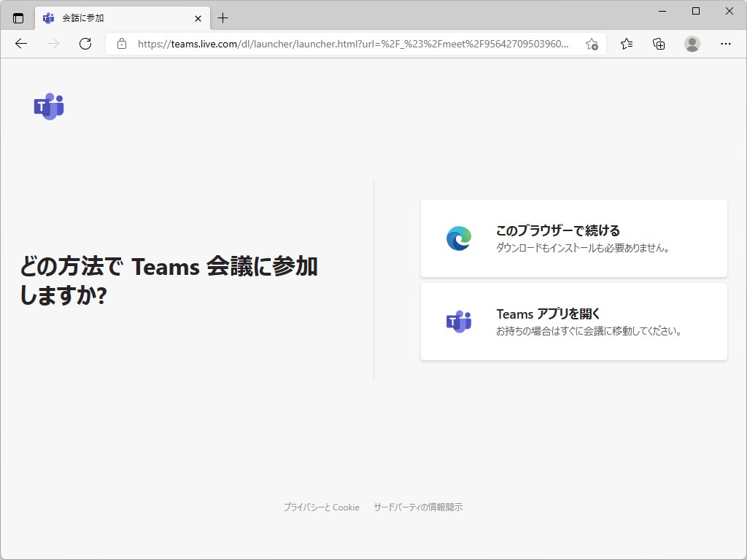Refresh the page

click(85, 44)
